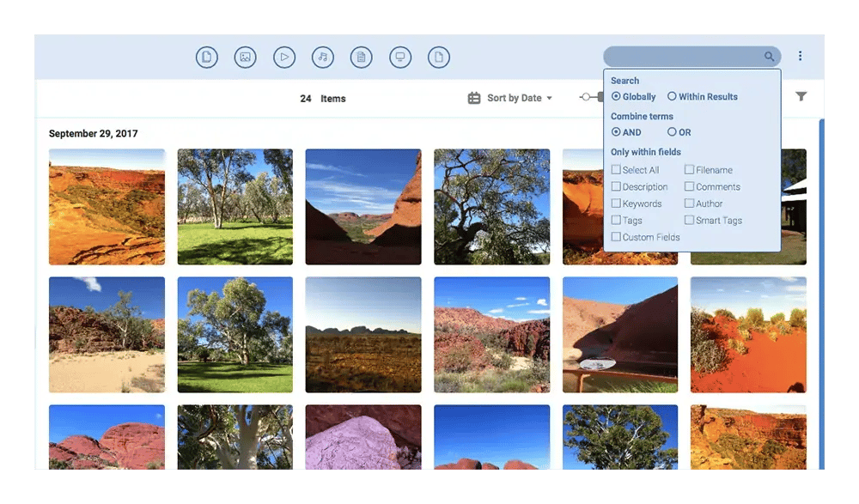Choose the OR combine terms option
The height and width of the screenshot is (504, 859).
click(x=672, y=132)
